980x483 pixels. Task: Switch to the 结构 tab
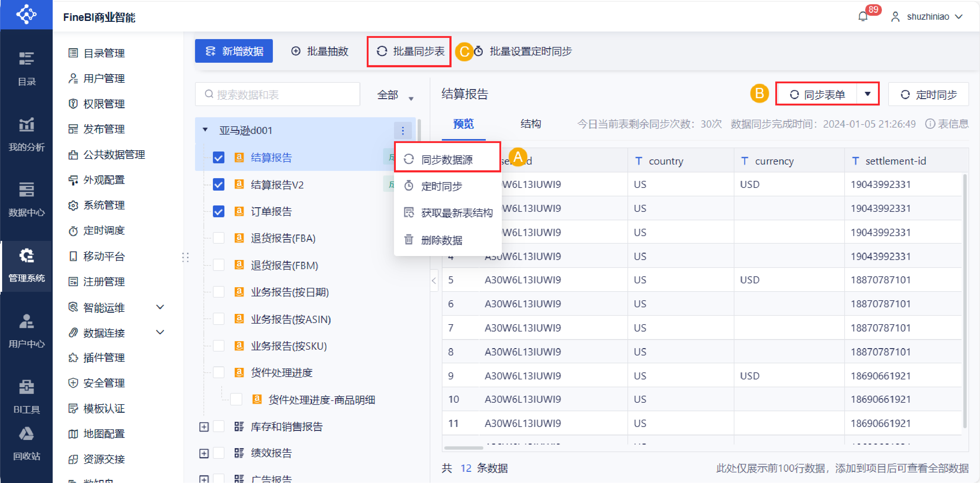pos(530,124)
